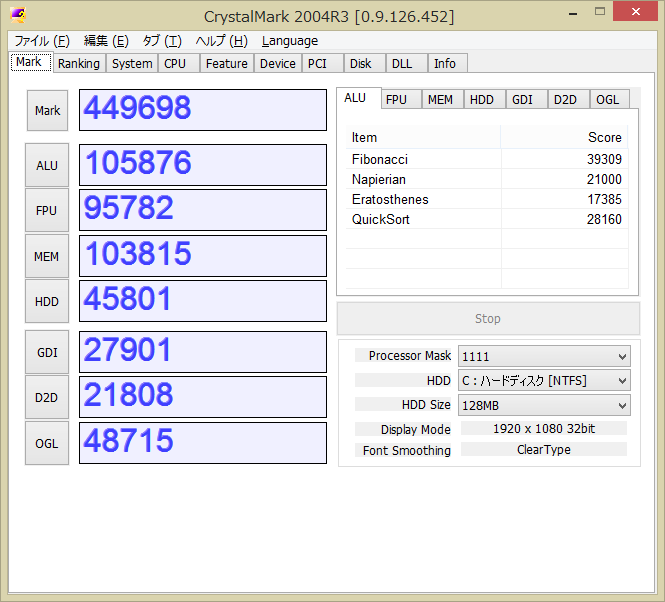665x602 pixels.
Task: Select the HDD results sub-tab
Action: (485, 100)
